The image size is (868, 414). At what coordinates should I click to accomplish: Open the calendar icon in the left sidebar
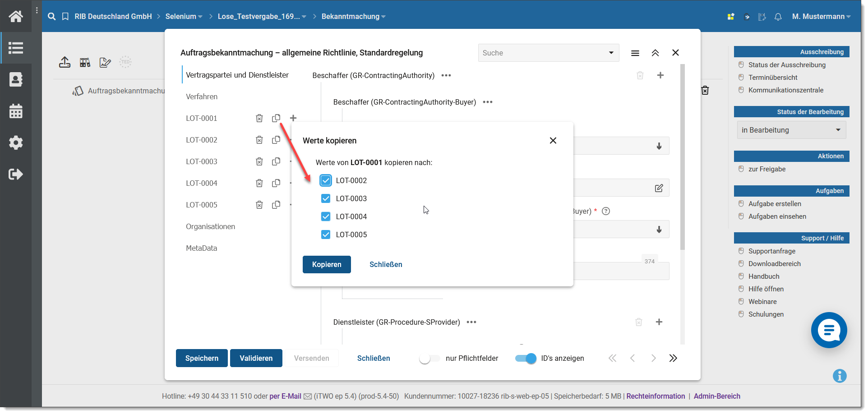[16, 111]
